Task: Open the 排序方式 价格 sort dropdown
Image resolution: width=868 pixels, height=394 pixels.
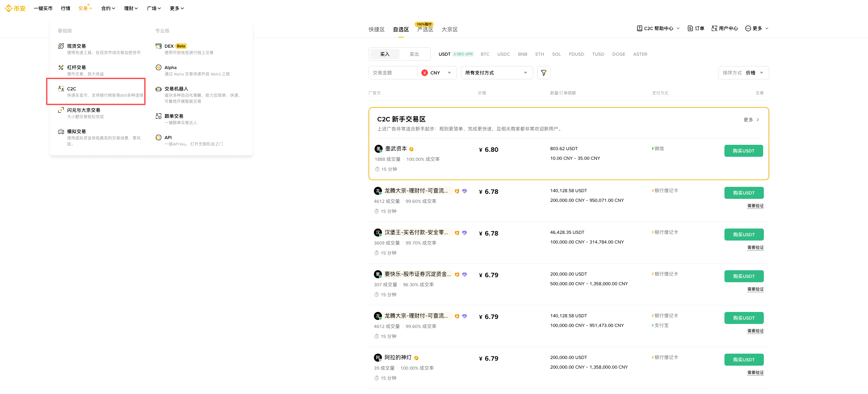Action: (743, 73)
